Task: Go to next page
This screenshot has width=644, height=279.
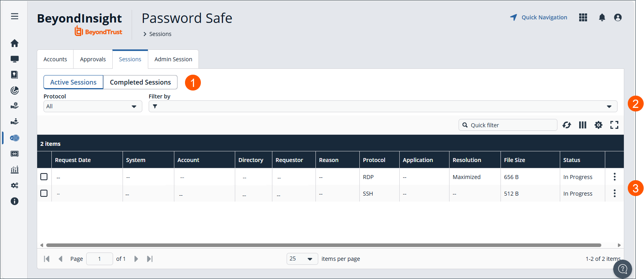Action: coord(136,259)
